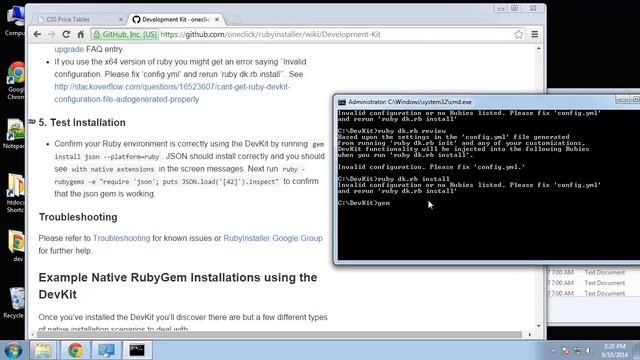Select the Recycle Bin desktop icon
Viewport: 640px width, 360px height.
click(x=15, y=303)
